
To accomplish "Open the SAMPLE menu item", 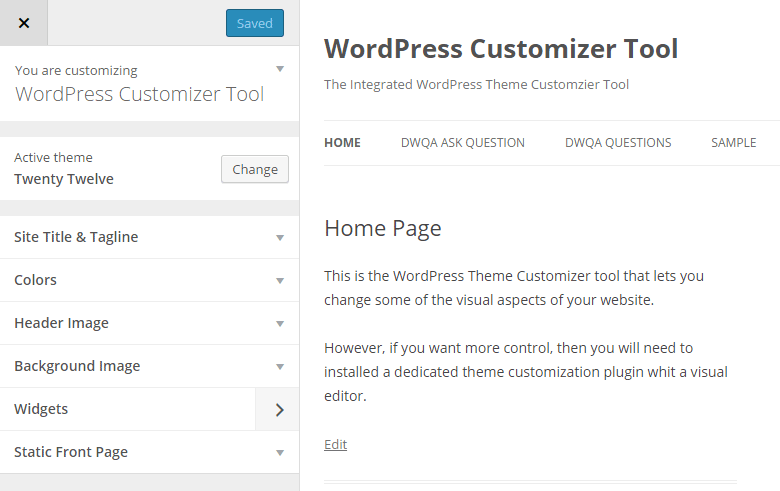I will pos(734,143).
